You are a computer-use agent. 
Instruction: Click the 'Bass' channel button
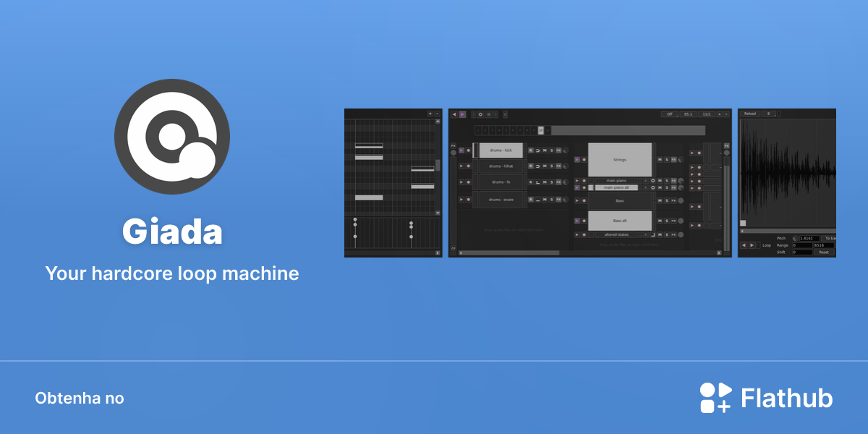tap(620, 200)
